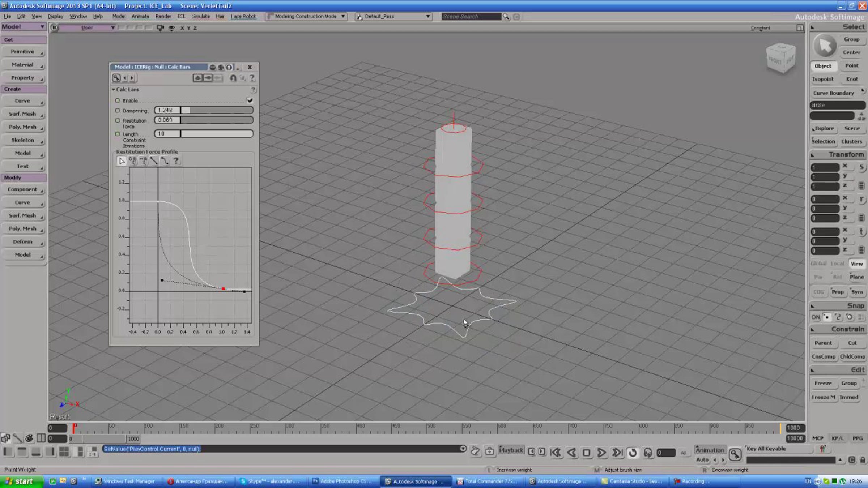This screenshot has height=488, width=868.
Task: Toggle the snap ON button
Action: pos(816,317)
